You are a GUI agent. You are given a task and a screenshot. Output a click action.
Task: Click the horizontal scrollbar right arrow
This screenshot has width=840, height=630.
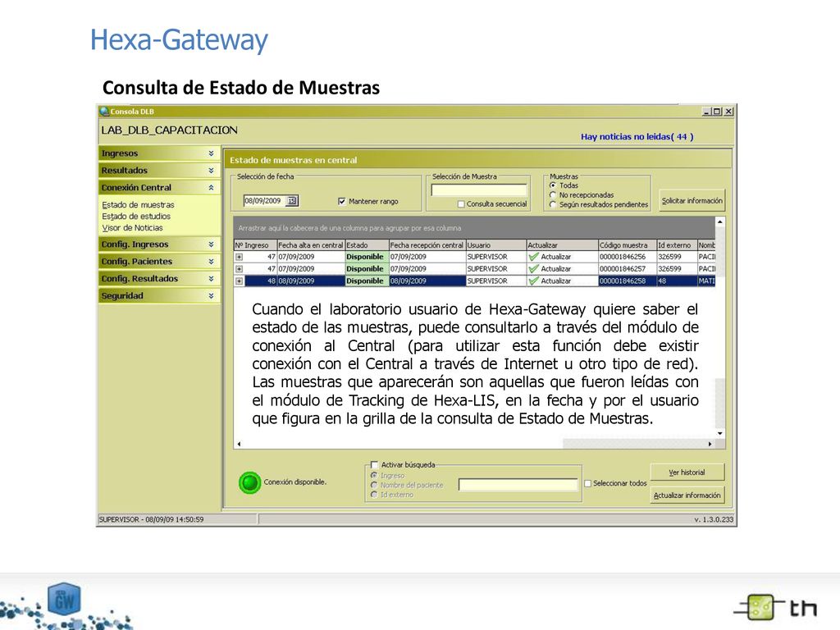(710, 444)
